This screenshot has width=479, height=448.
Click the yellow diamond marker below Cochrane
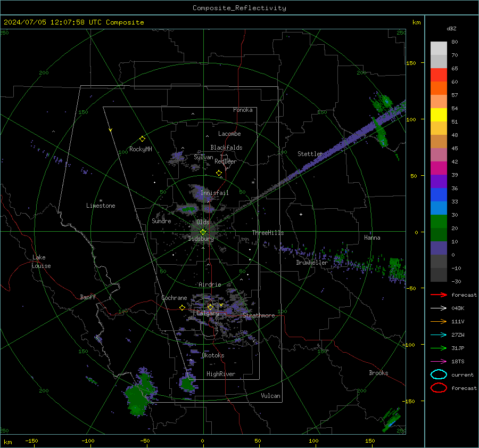[x=182, y=307]
